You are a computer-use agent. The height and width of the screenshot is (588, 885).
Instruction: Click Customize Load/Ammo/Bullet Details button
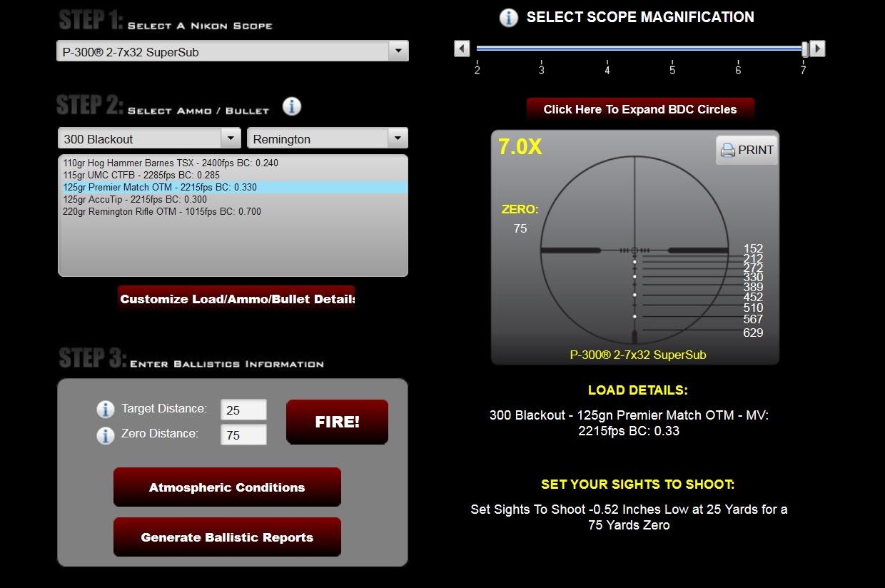236,299
